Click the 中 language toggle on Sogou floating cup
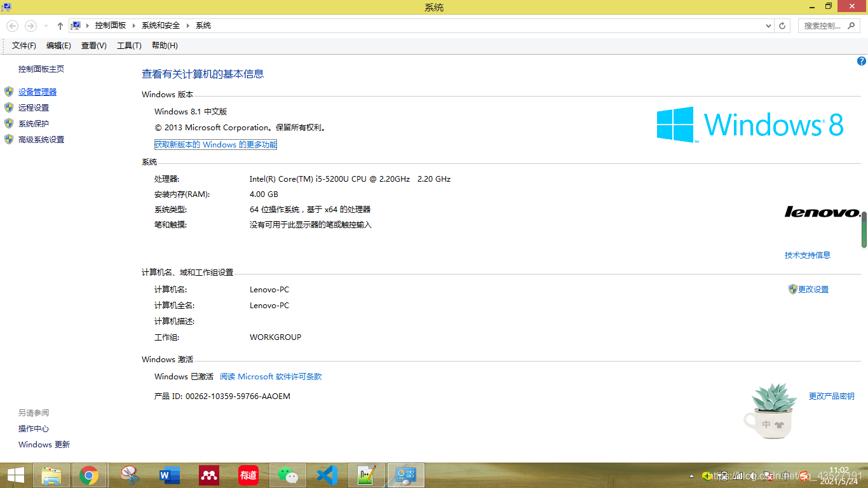Screen dimensions: 868x488 pyautogui.click(x=766, y=424)
